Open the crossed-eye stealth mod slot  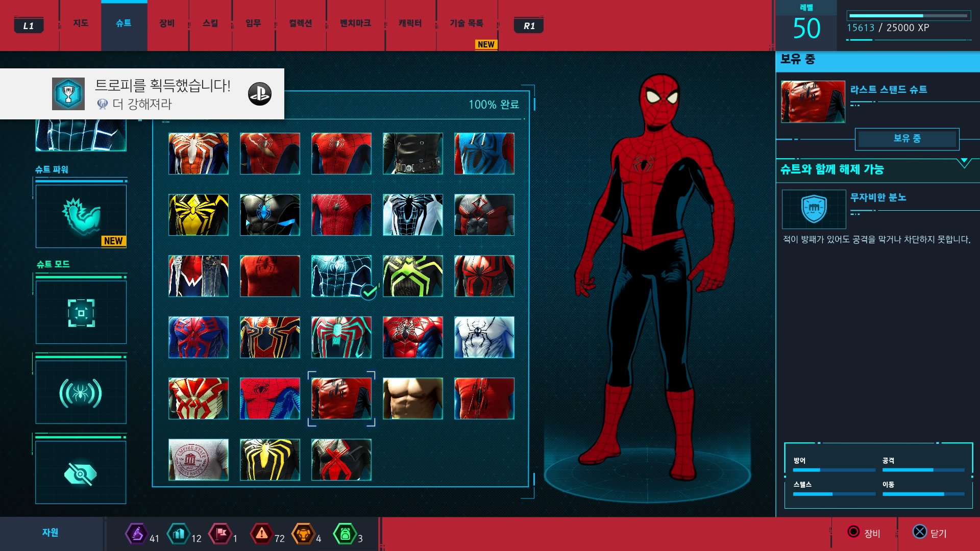pos(81,473)
